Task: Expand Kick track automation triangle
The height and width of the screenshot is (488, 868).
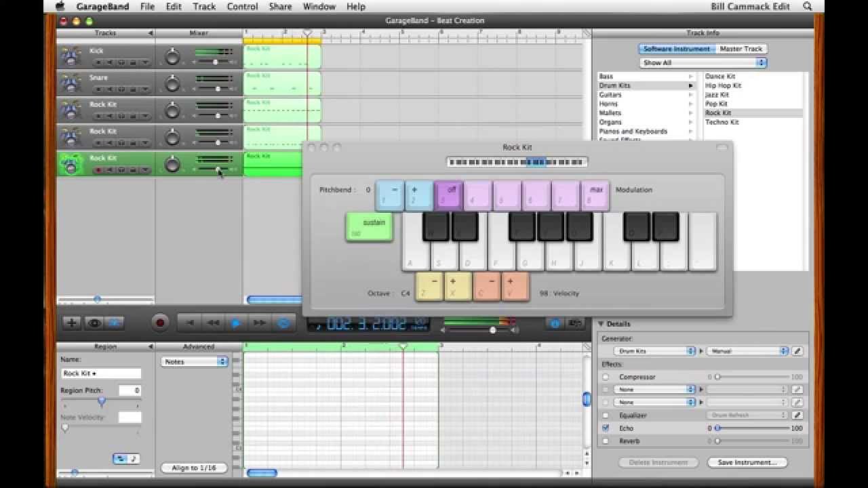Action: click(145, 63)
